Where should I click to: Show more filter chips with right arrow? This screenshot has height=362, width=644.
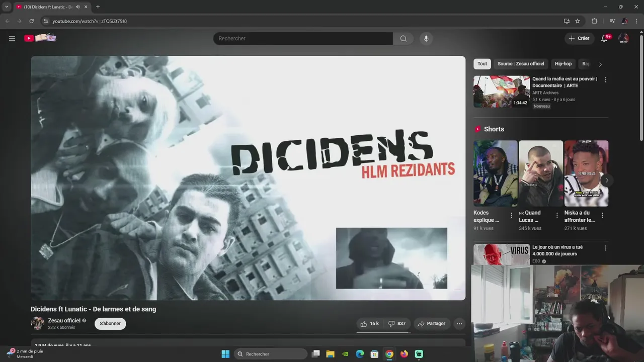point(600,64)
